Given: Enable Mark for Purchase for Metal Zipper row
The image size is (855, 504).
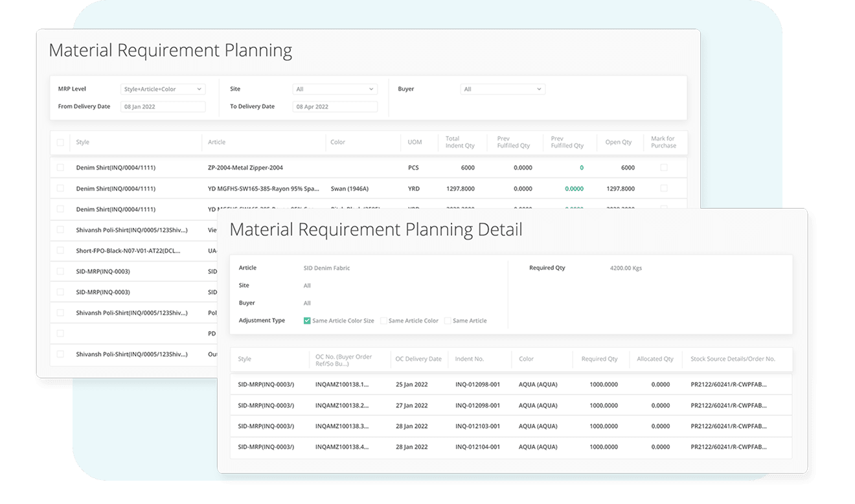Looking at the screenshot, I should point(663,168).
